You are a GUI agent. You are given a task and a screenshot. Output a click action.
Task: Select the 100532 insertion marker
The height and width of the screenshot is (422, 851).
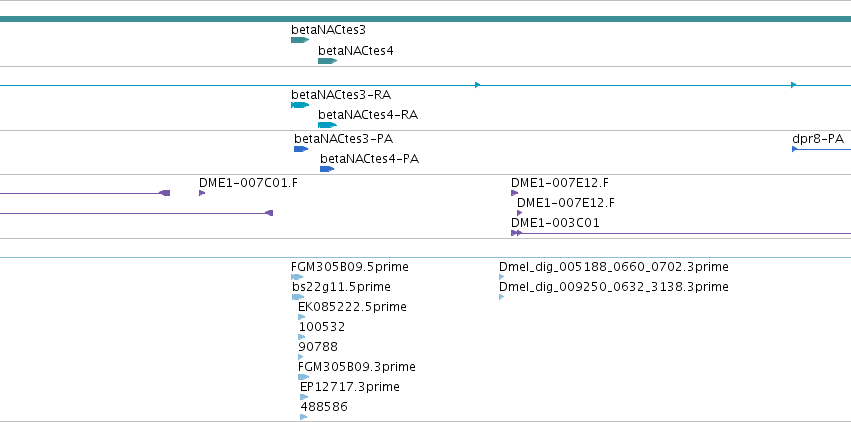click(x=302, y=337)
